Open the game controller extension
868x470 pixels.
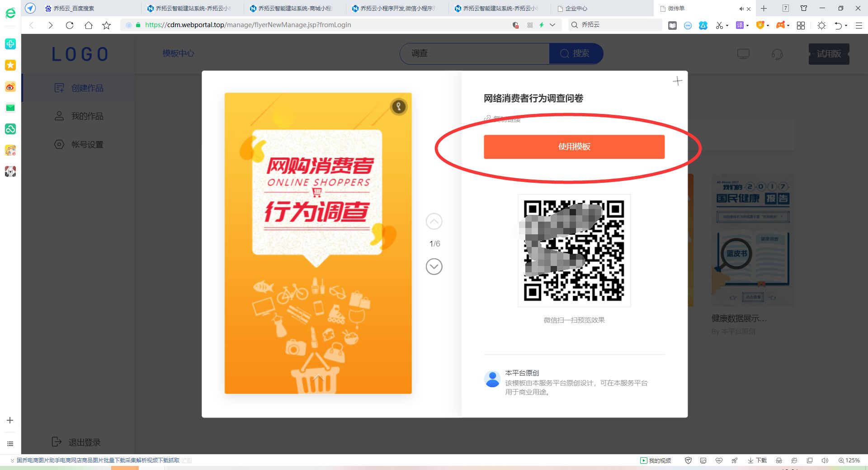[x=780, y=25]
